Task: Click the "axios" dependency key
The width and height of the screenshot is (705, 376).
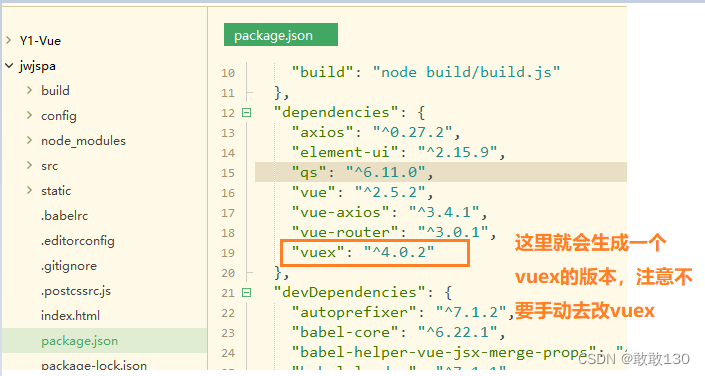Action: click(x=322, y=132)
